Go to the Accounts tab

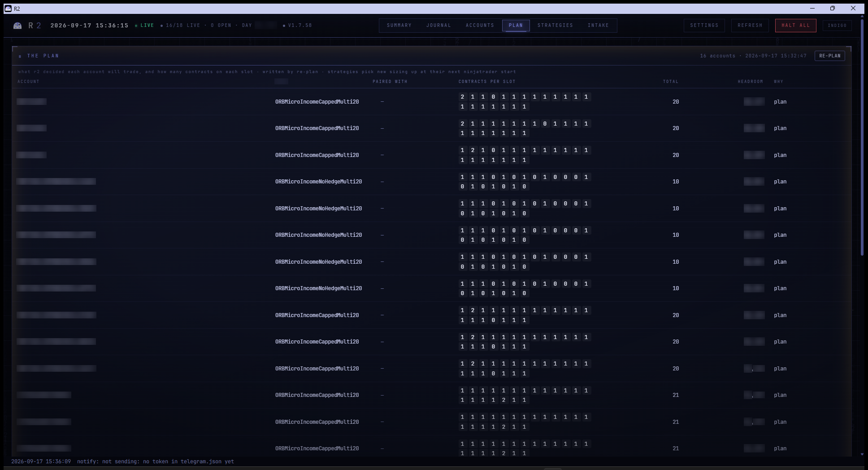tap(480, 26)
